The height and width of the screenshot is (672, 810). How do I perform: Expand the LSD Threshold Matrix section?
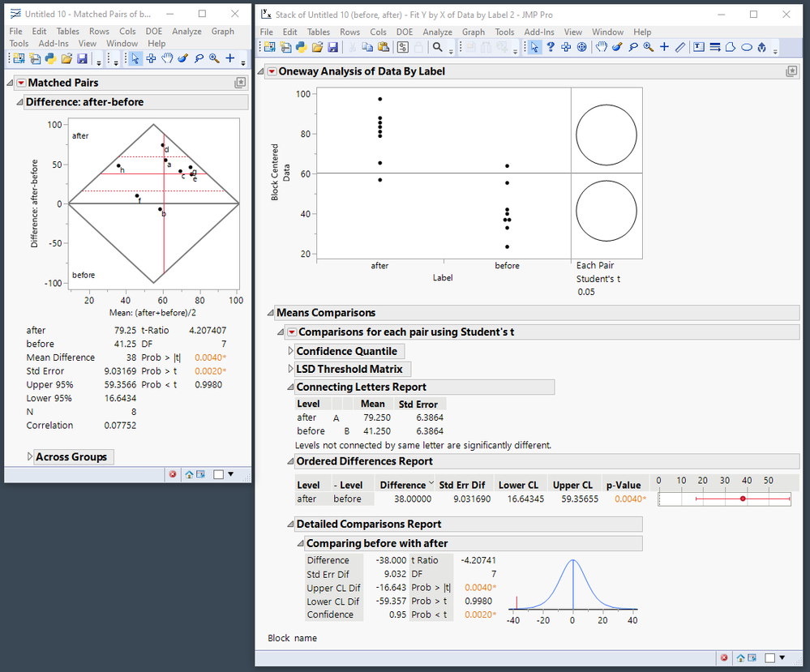tap(291, 369)
